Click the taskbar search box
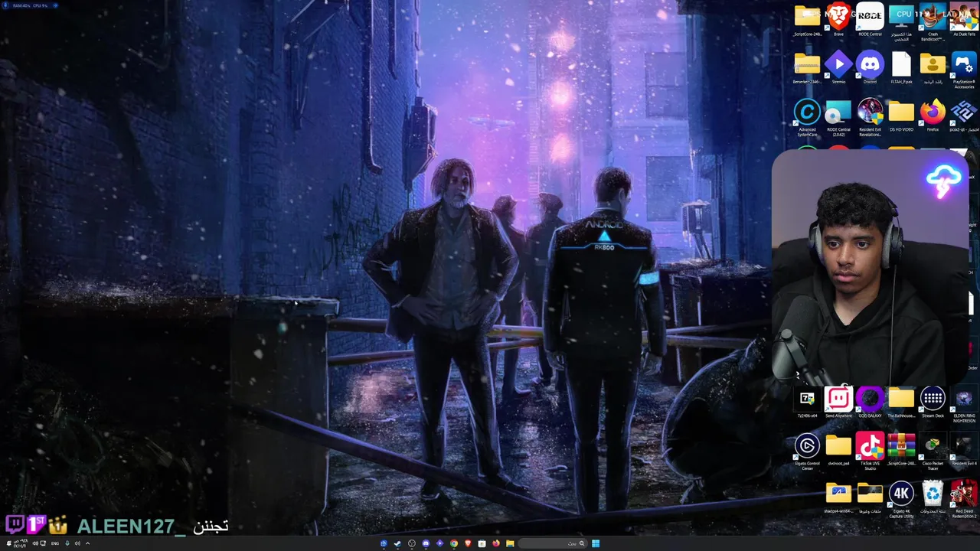 (x=554, y=543)
